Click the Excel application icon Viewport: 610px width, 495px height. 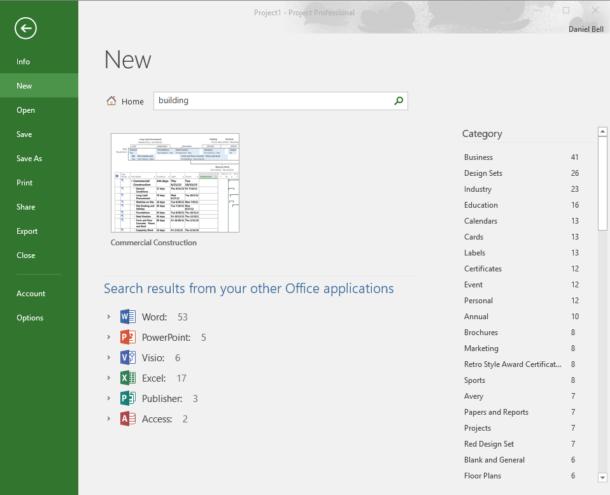128,378
